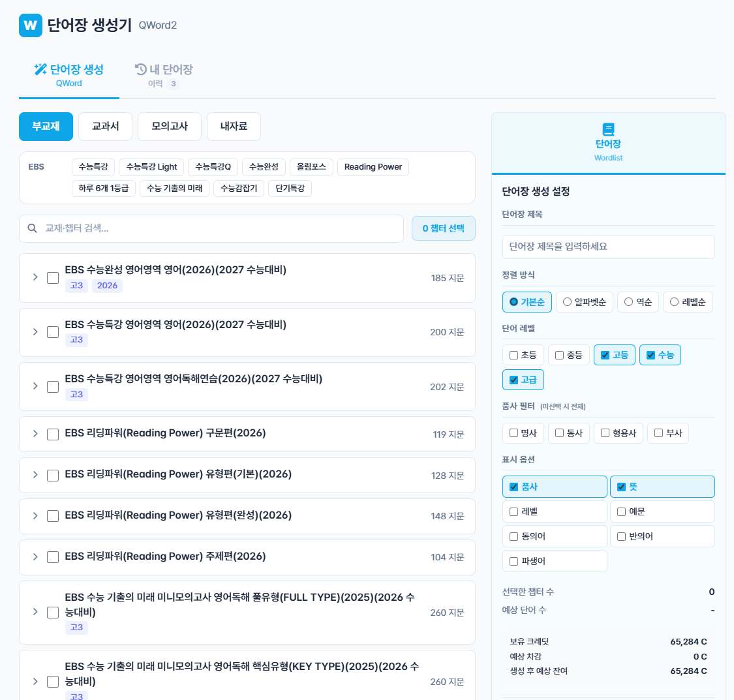
Task: Expand EBS 리딩파워 주제편(2026) row
Action: tap(35, 557)
